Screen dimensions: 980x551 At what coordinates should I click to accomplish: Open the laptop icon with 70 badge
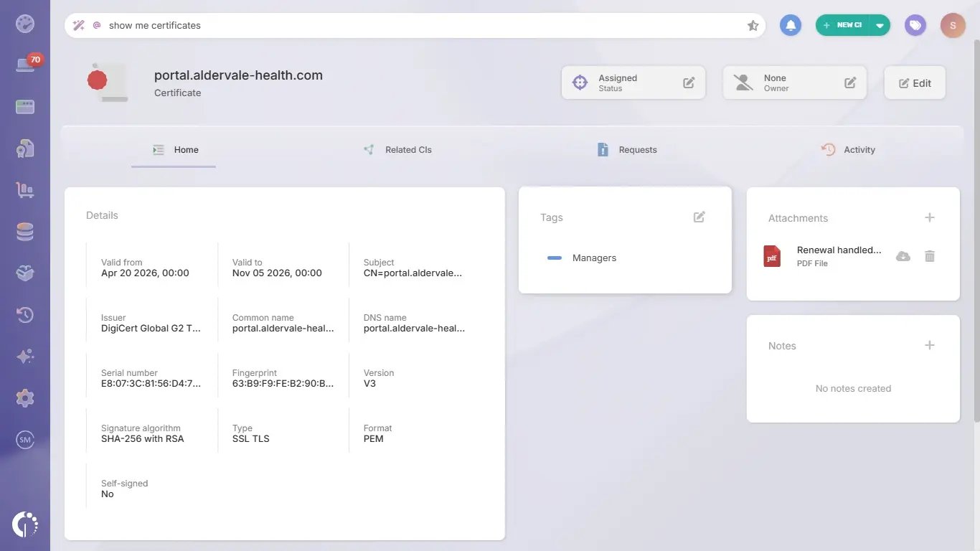click(x=25, y=65)
